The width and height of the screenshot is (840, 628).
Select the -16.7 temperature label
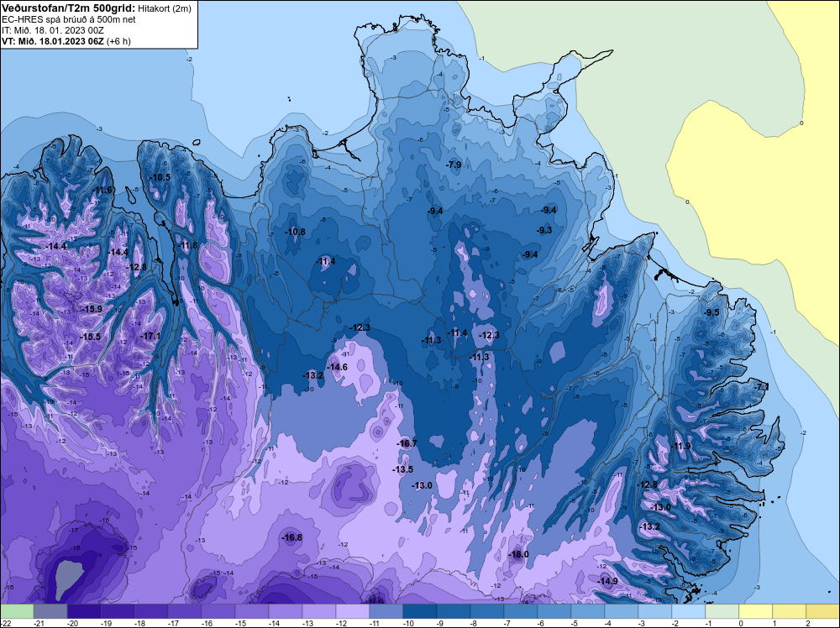pos(407,443)
